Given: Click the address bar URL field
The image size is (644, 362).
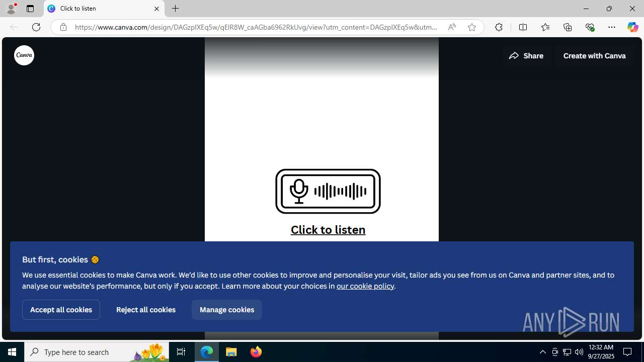Looking at the screenshot, I should [x=256, y=27].
